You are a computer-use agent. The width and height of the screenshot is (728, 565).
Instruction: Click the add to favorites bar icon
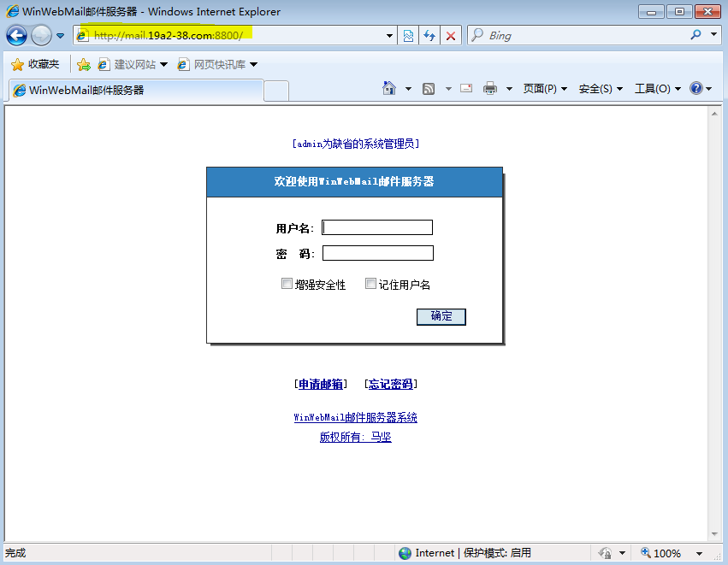click(84, 64)
